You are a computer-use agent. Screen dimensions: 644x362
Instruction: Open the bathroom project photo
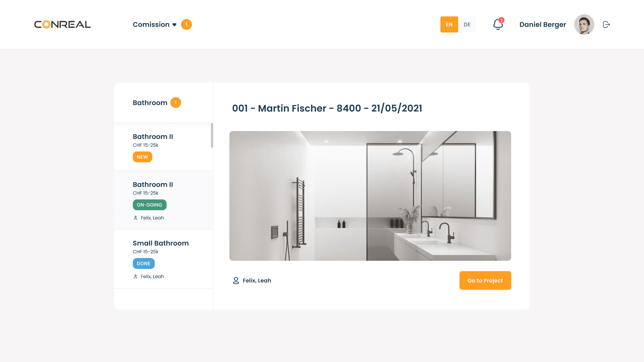click(x=370, y=196)
